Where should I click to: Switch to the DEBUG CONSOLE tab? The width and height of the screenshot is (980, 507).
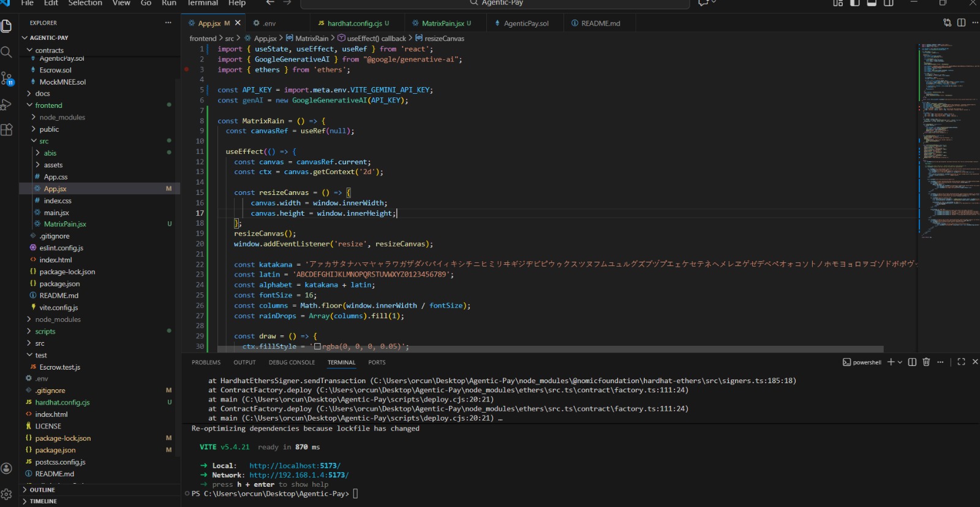[x=292, y=362]
